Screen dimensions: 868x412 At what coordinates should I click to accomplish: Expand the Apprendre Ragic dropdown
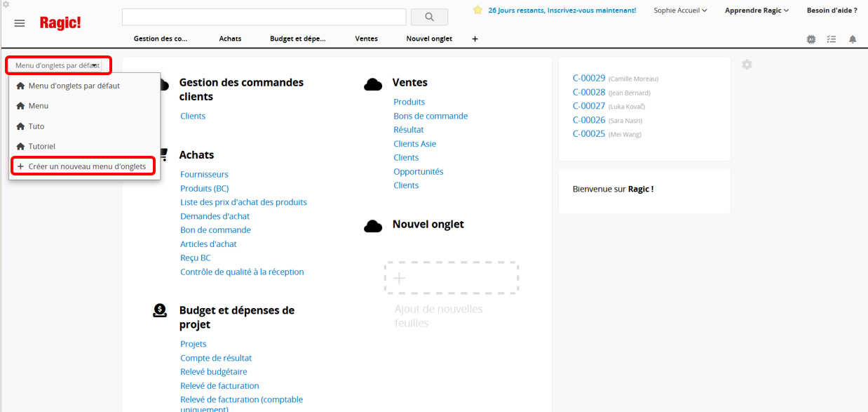click(757, 11)
